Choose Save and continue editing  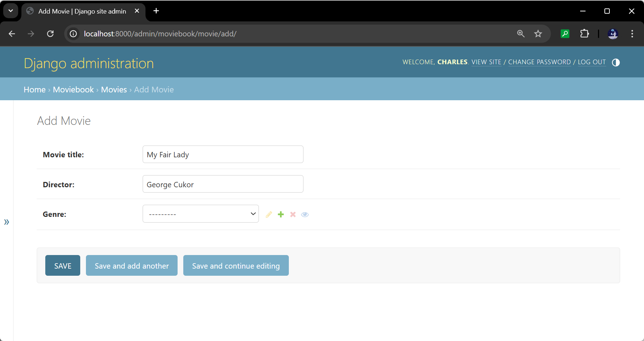click(236, 265)
